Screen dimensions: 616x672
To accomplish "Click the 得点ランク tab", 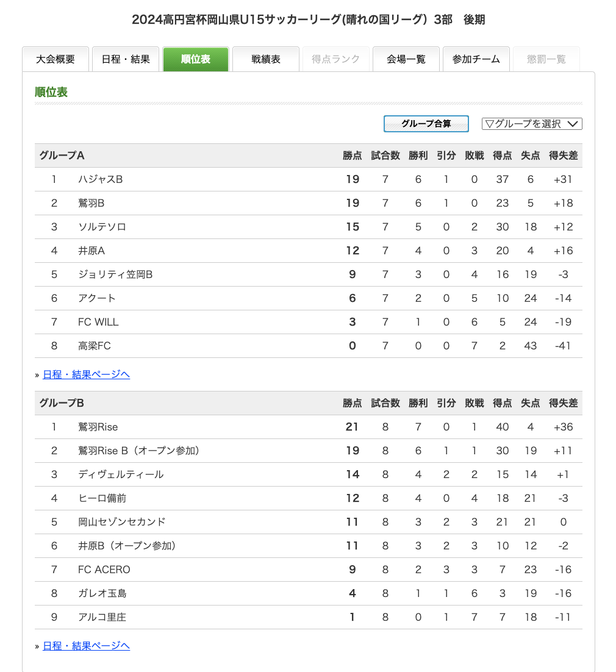I will [x=336, y=59].
